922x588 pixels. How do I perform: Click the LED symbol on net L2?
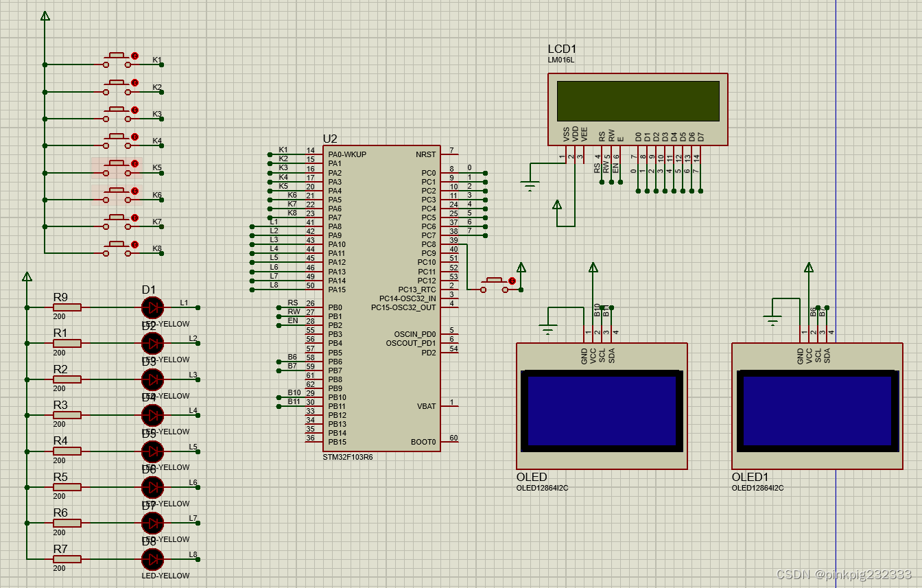pyautogui.click(x=152, y=343)
